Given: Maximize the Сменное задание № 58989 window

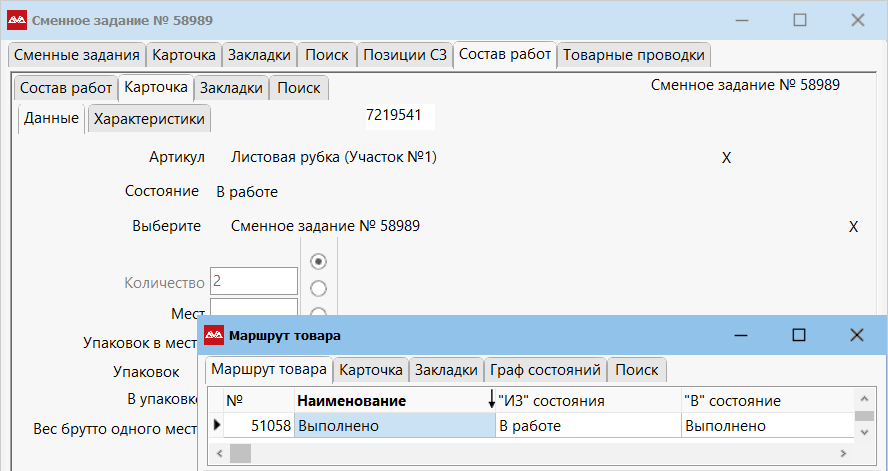Looking at the screenshot, I should (799, 20).
